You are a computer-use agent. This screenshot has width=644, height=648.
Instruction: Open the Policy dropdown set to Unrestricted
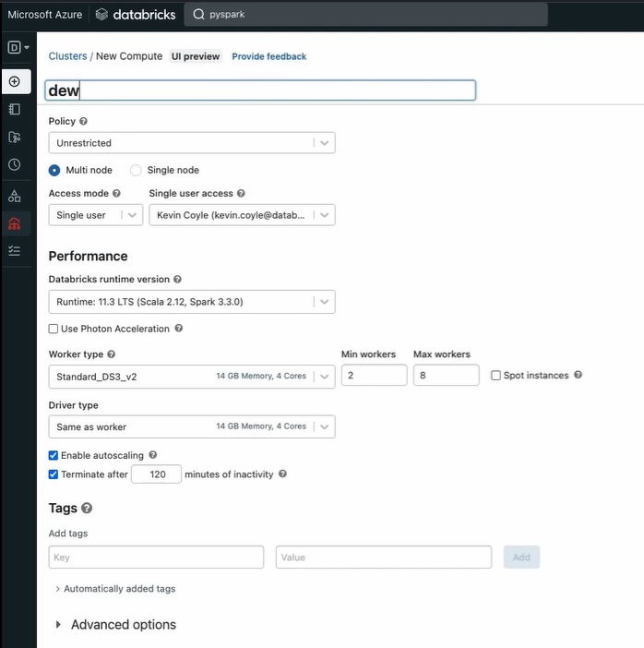click(192, 143)
